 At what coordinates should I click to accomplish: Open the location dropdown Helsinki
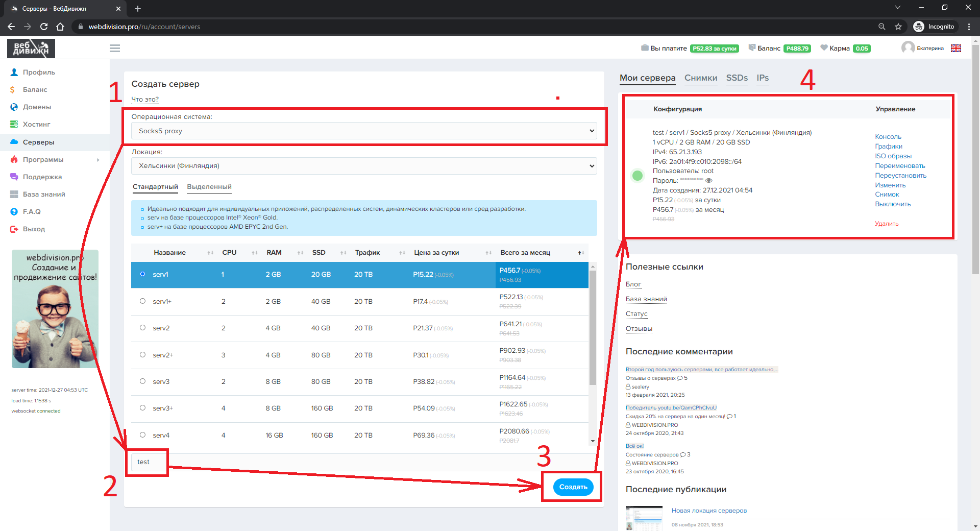364,166
